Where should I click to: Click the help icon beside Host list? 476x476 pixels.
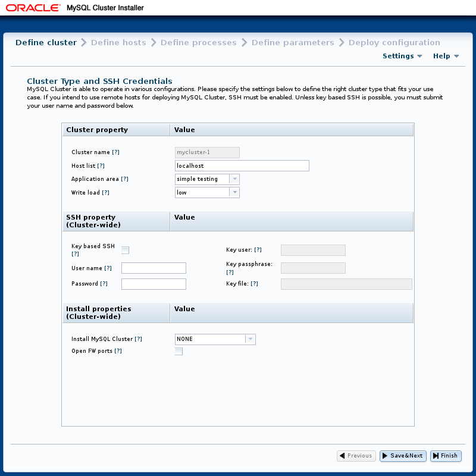pyautogui.click(x=101, y=166)
